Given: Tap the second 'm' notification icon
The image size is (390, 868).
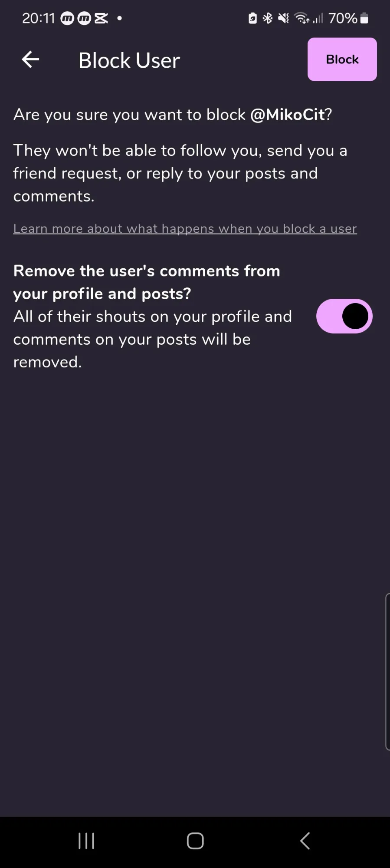Looking at the screenshot, I should [84, 18].
